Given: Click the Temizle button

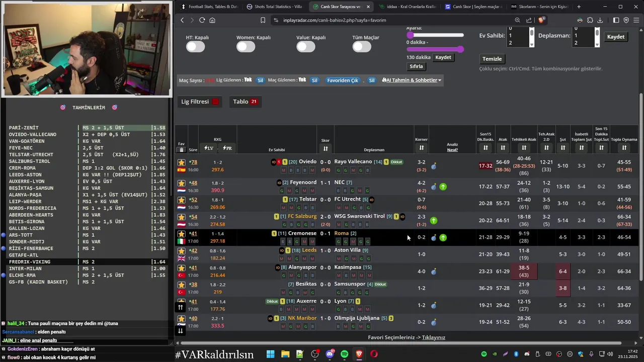Looking at the screenshot, I should [492, 59].
